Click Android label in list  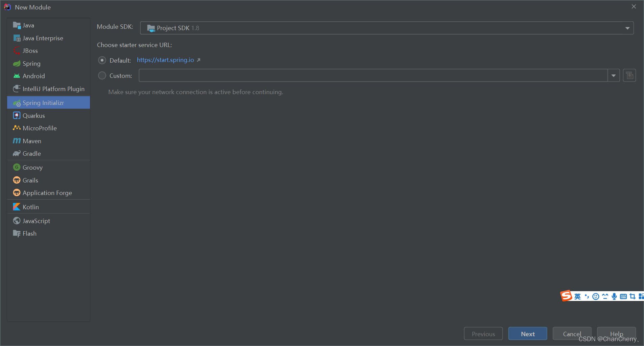tap(34, 76)
